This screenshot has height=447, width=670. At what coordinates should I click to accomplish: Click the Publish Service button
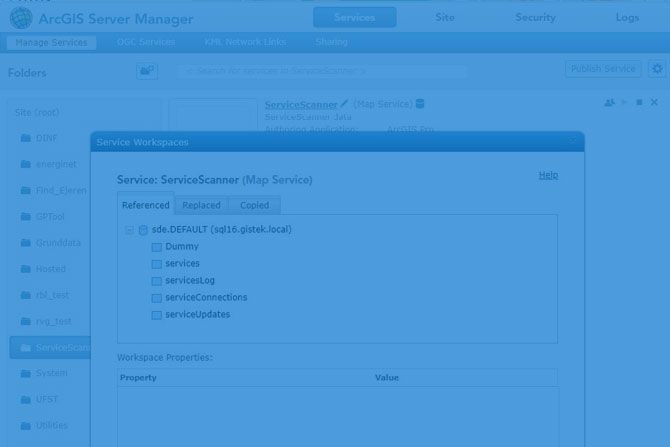(x=603, y=69)
